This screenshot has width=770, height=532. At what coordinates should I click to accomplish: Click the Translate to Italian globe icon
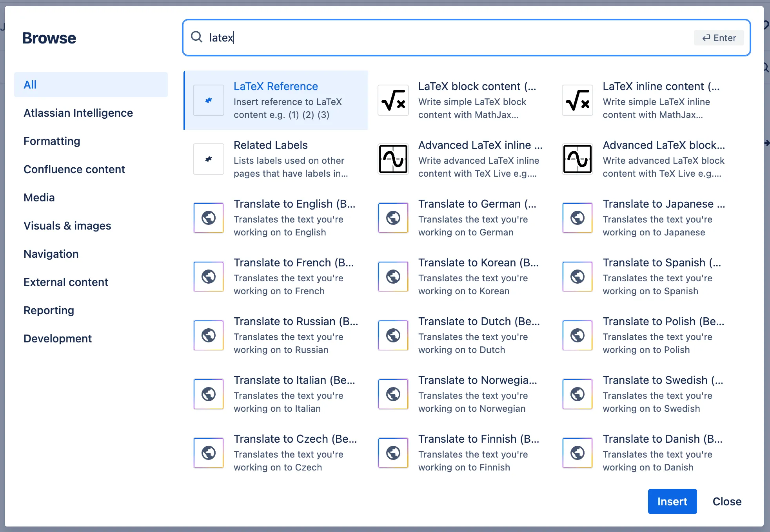pos(209,394)
